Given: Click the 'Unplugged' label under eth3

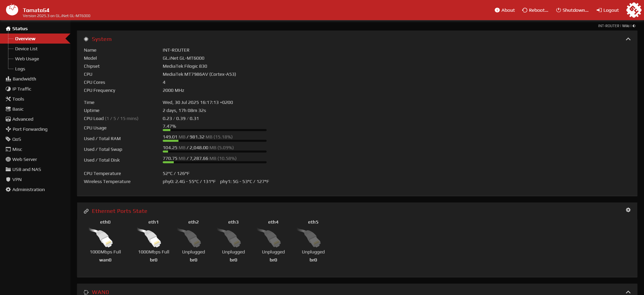Looking at the screenshot, I should pos(233,252).
